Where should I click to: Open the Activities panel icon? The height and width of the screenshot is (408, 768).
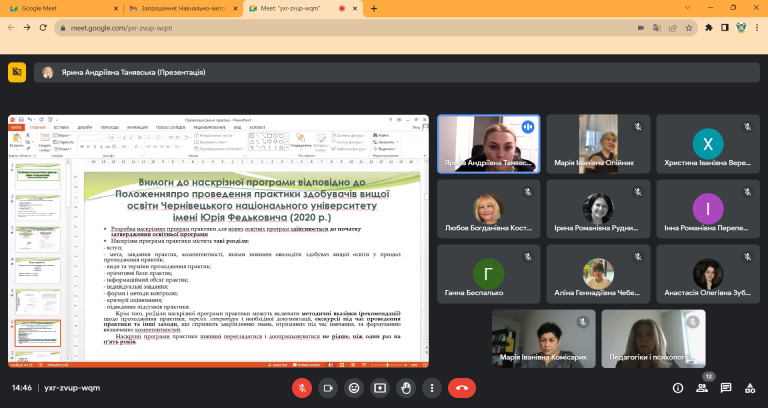pos(750,388)
